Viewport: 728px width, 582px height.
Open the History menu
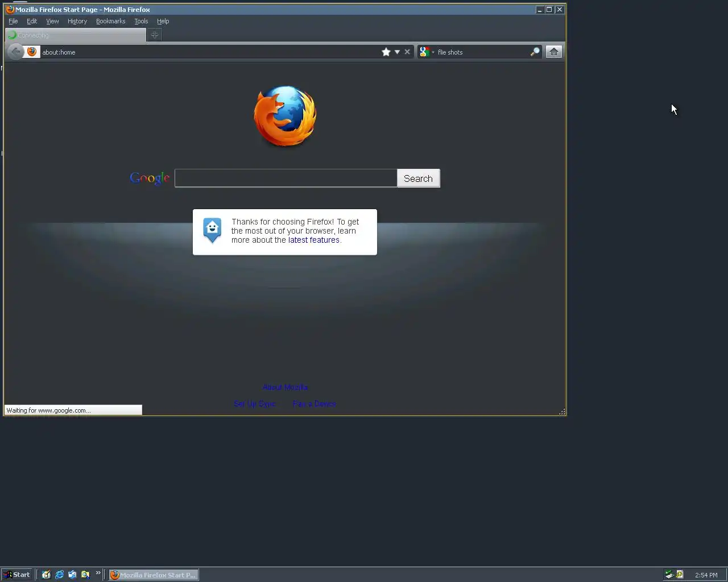coord(77,21)
